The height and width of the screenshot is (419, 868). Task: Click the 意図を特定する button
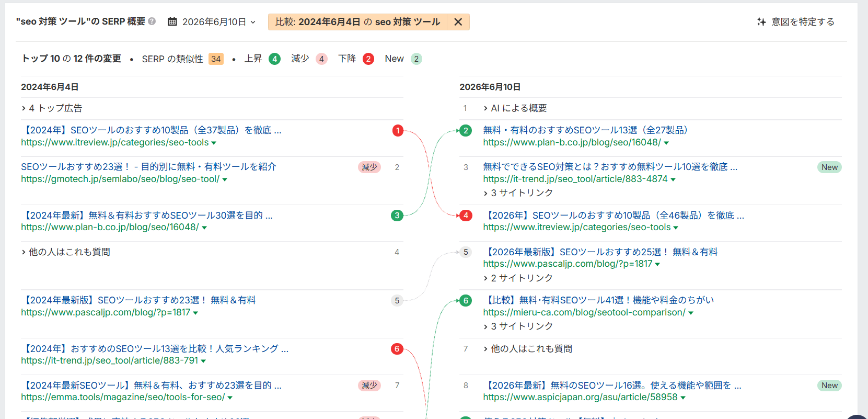(796, 21)
